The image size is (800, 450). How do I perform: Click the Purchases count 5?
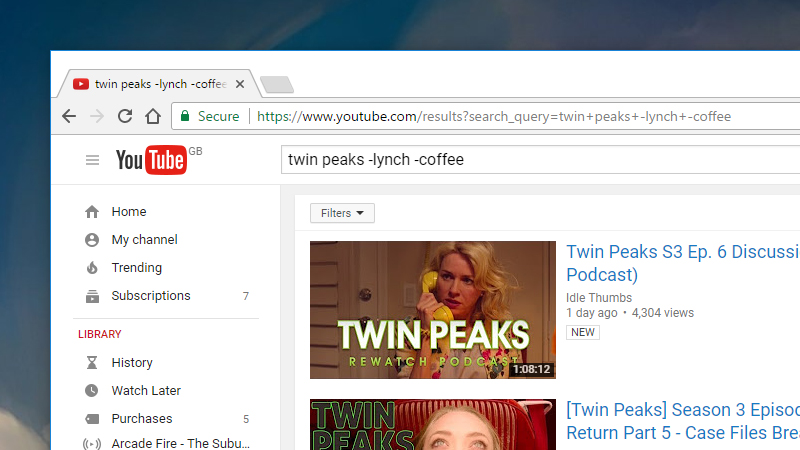246,419
